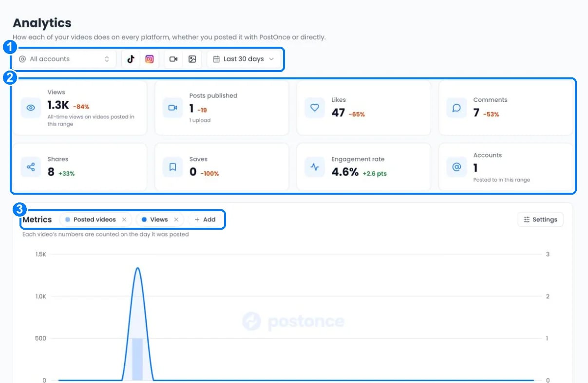Click the -65% change on Likes
Image resolution: width=588 pixels, height=383 pixels.
(x=357, y=114)
